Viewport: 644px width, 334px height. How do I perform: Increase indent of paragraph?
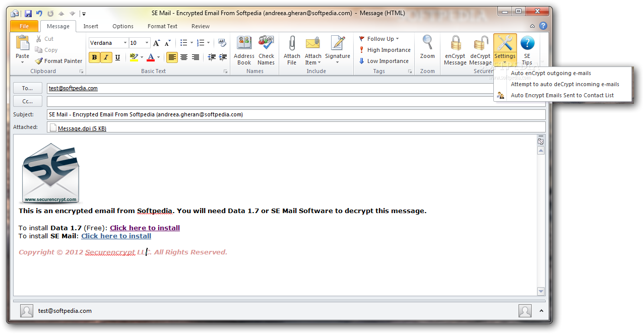coord(223,57)
